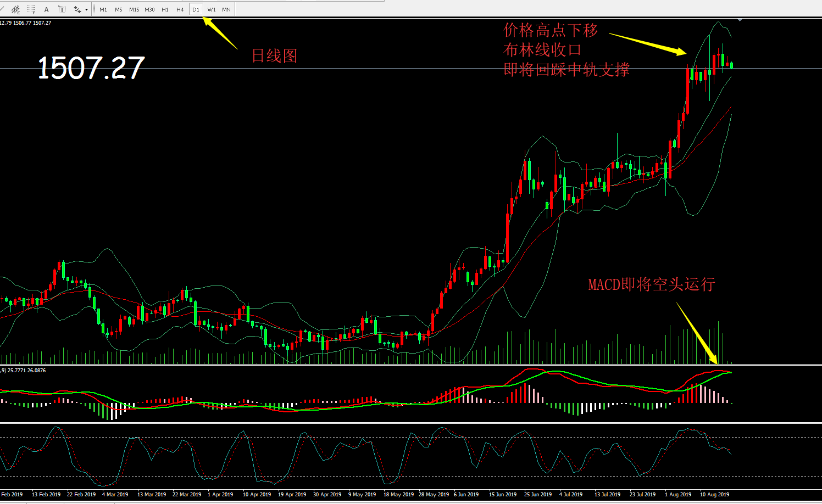Select the Arrows objects tool
Screen dimensions: 822x504
tap(77, 9)
